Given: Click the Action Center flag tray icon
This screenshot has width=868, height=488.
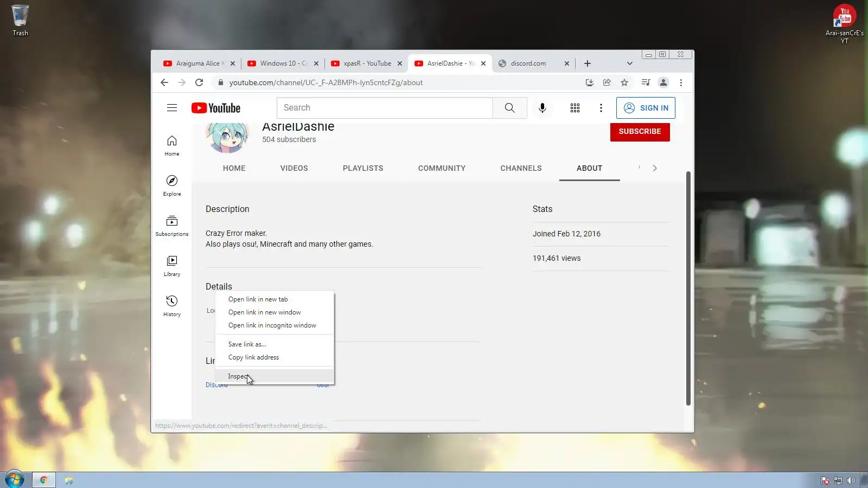Looking at the screenshot, I should coord(825,480).
